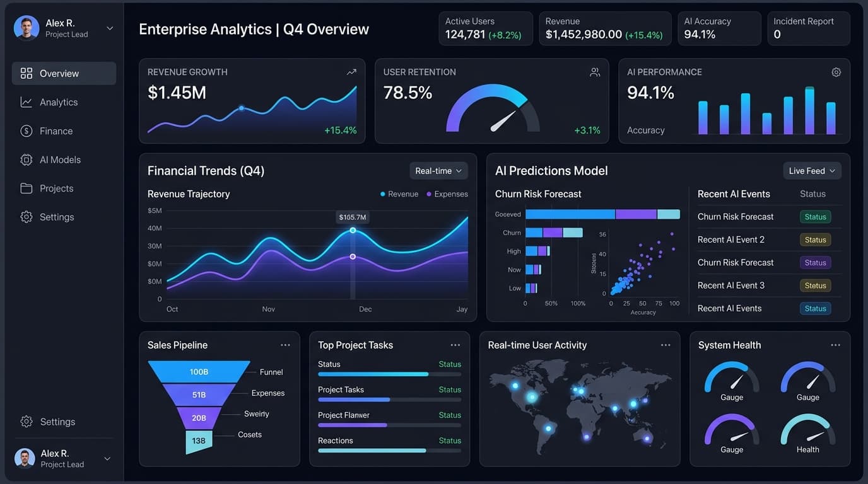Image resolution: width=868 pixels, height=484 pixels.
Task: Click Status badge for Recent AI Event 2
Action: 815,239
